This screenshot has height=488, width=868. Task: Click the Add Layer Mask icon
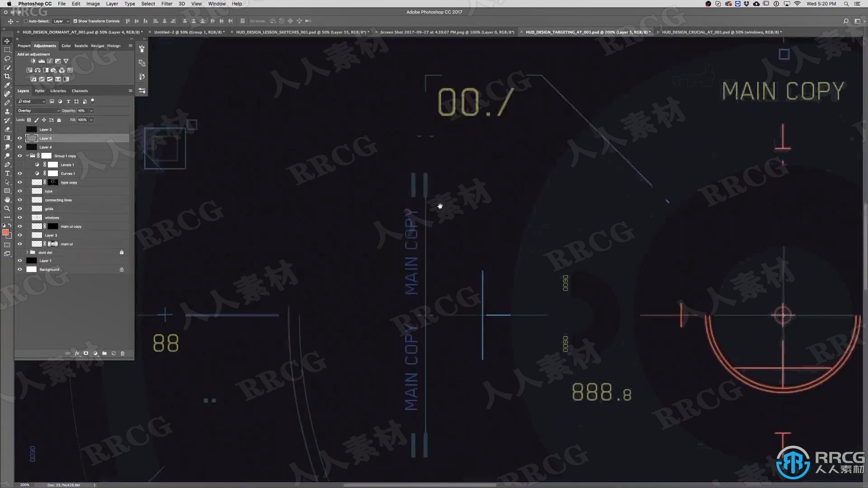(x=85, y=353)
